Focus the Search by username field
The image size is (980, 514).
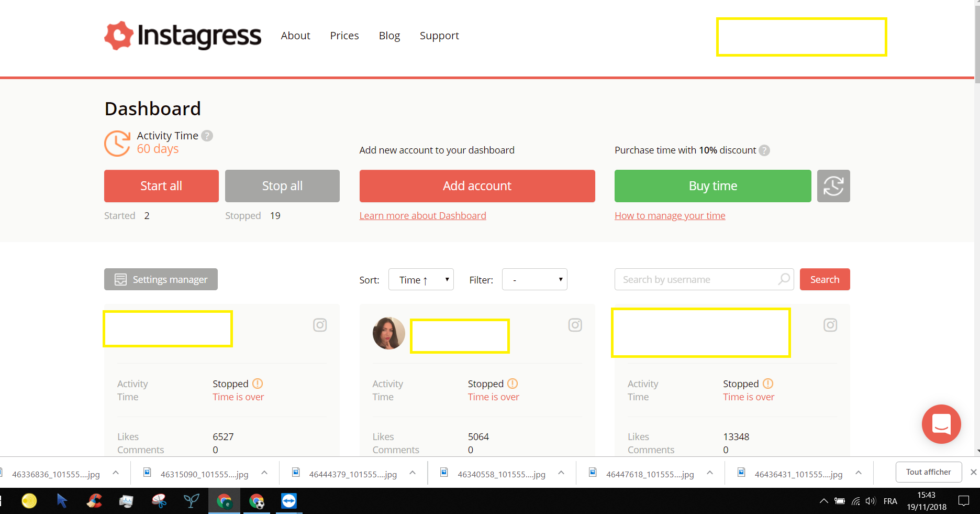point(704,280)
